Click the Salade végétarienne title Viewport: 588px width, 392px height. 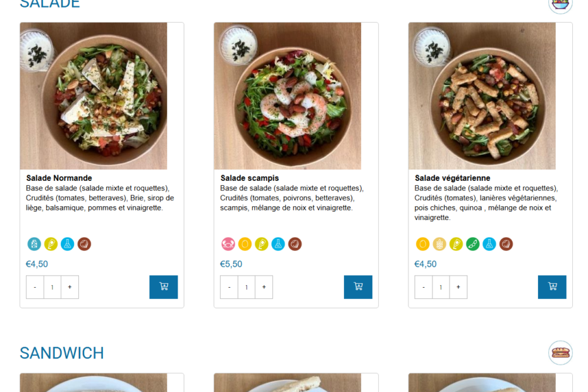pos(452,178)
